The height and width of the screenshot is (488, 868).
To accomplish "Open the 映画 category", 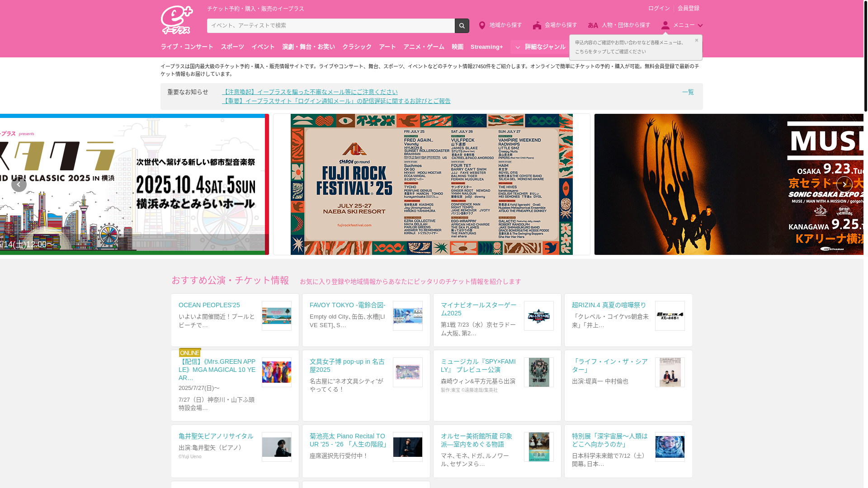I will [458, 47].
